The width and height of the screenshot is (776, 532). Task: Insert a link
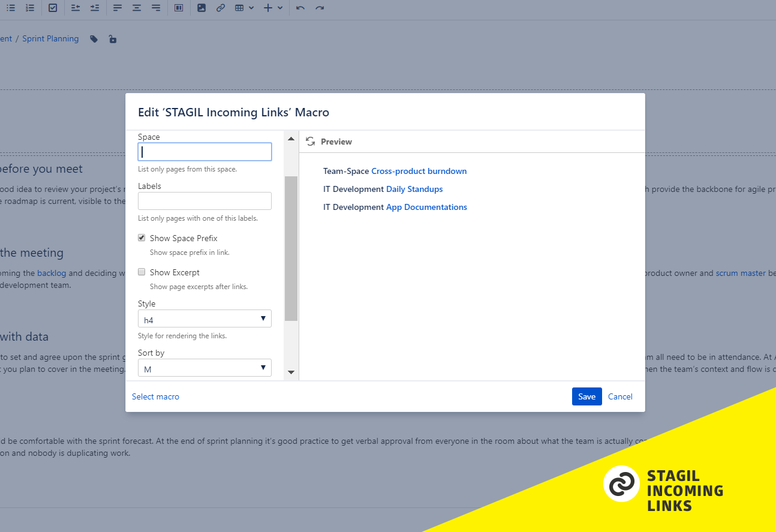pos(221,8)
